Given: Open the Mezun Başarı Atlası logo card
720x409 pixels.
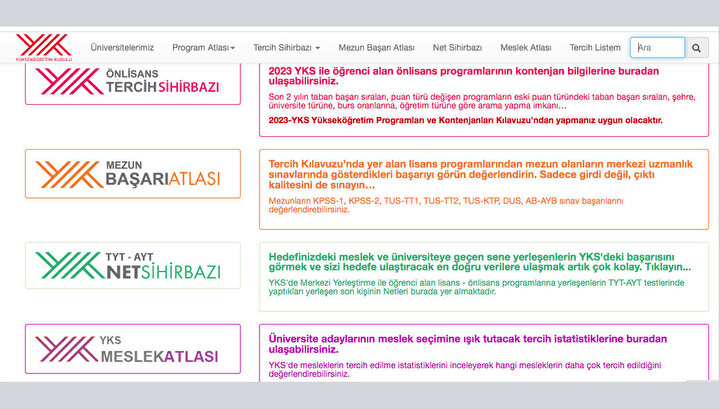Looking at the screenshot, I should pos(133,174).
